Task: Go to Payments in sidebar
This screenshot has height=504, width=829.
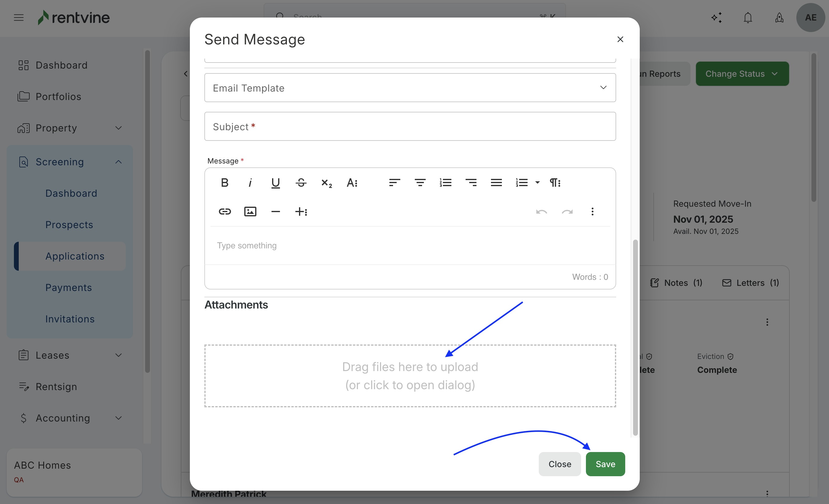Action: click(x=69, y=287)
